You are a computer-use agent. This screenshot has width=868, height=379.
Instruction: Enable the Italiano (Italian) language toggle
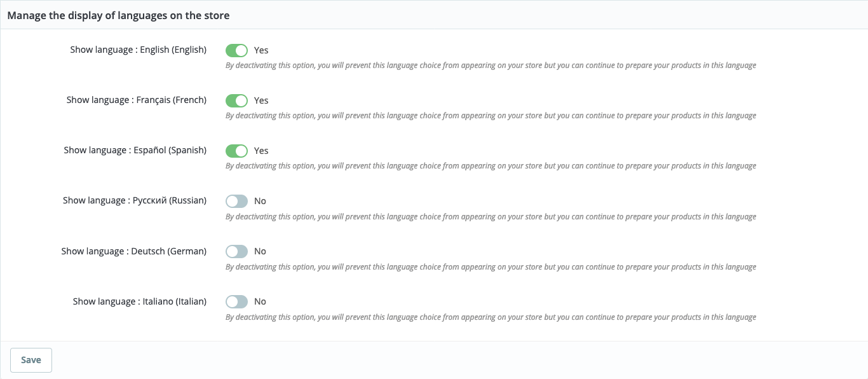point(236,301)
